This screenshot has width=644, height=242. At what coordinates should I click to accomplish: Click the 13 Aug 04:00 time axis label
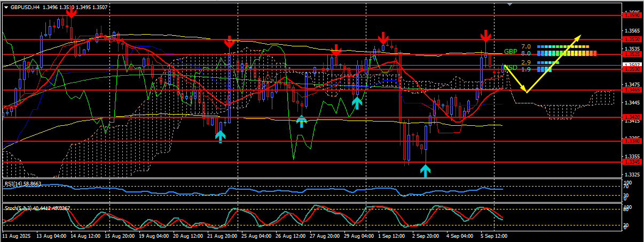pyautogui.click(x=52, y=235)
